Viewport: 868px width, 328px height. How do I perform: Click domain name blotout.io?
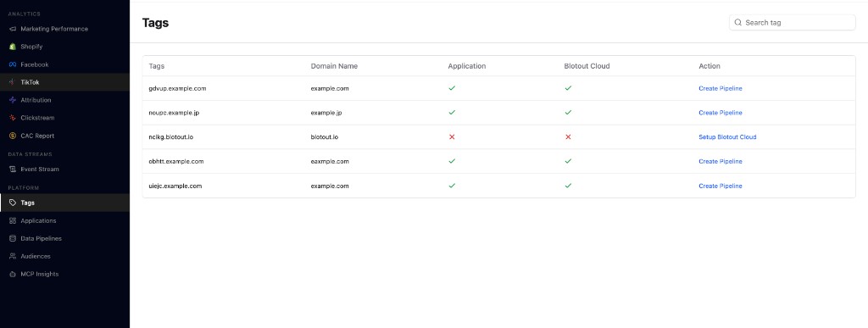(325, 137)
